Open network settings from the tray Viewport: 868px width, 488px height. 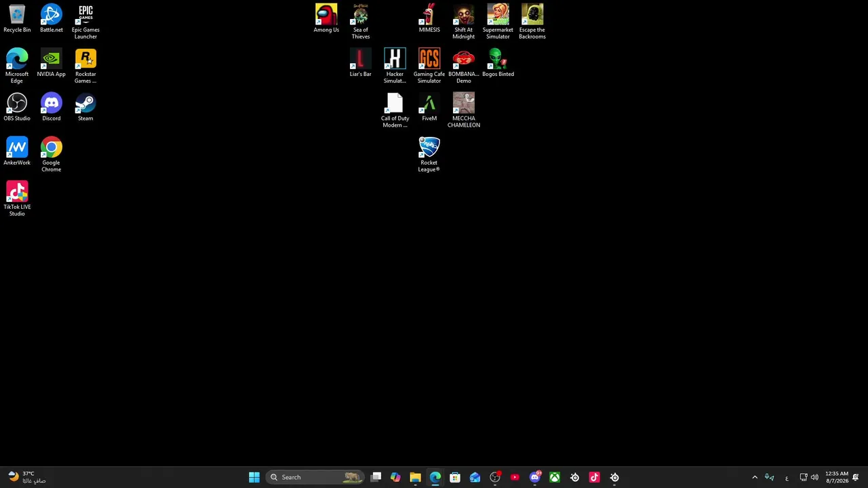[804, 477]
